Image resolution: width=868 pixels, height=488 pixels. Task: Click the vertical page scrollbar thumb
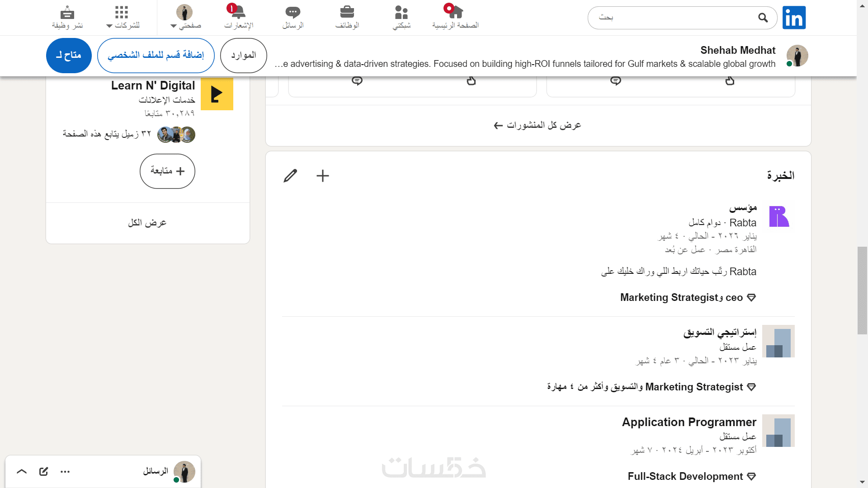coord(862,290)
